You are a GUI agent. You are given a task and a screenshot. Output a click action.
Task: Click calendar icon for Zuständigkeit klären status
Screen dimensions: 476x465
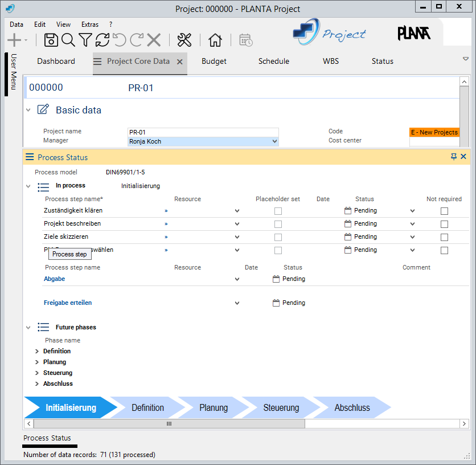point(348,210)
